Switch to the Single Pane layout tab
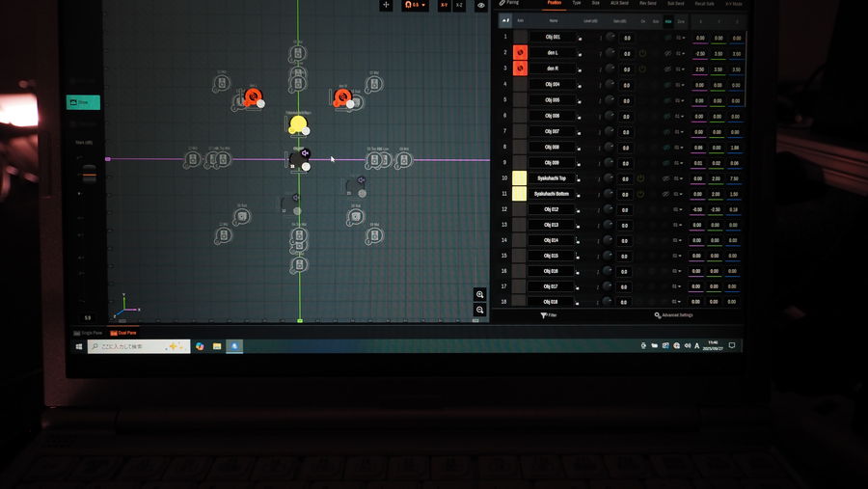The height and width of the screenshot is (489, 868). coord(89,333)
